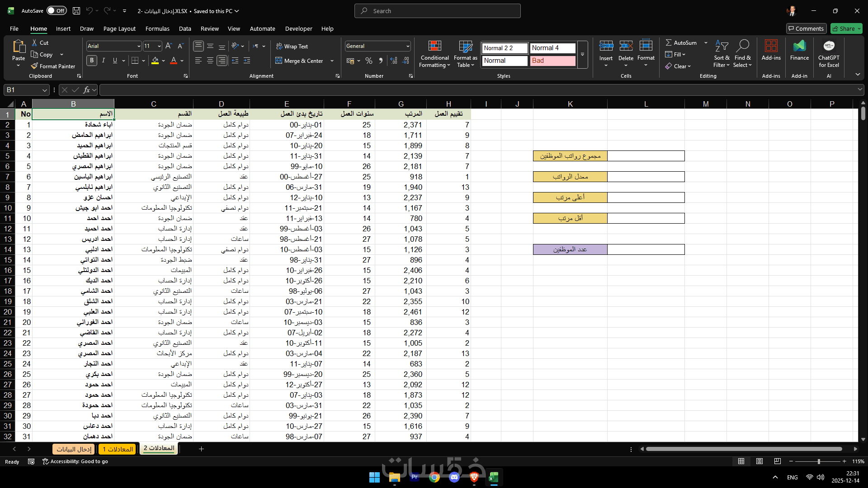Open the Name Box dropdown arrow
Screen dimensions: 868x488
pyautogui.click(x=44, y=90)
